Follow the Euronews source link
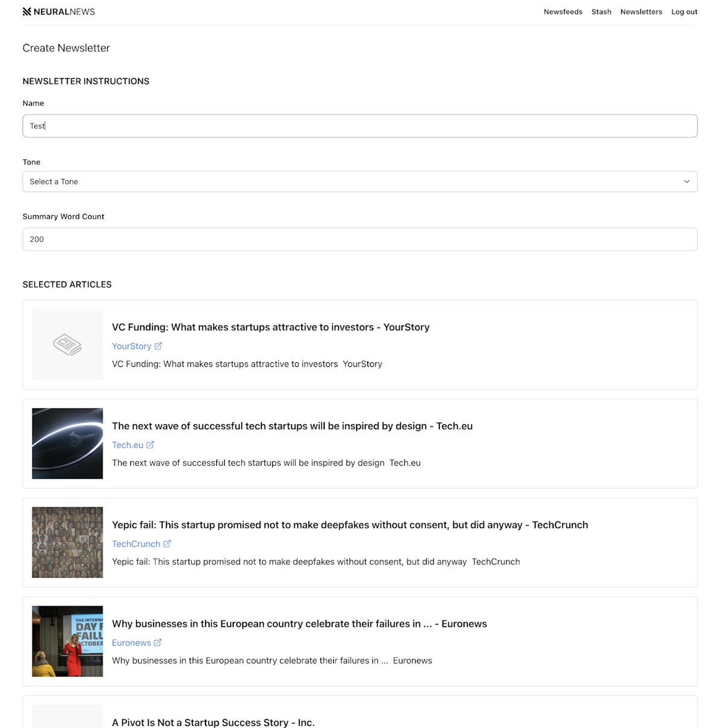 tap(131, 642)
